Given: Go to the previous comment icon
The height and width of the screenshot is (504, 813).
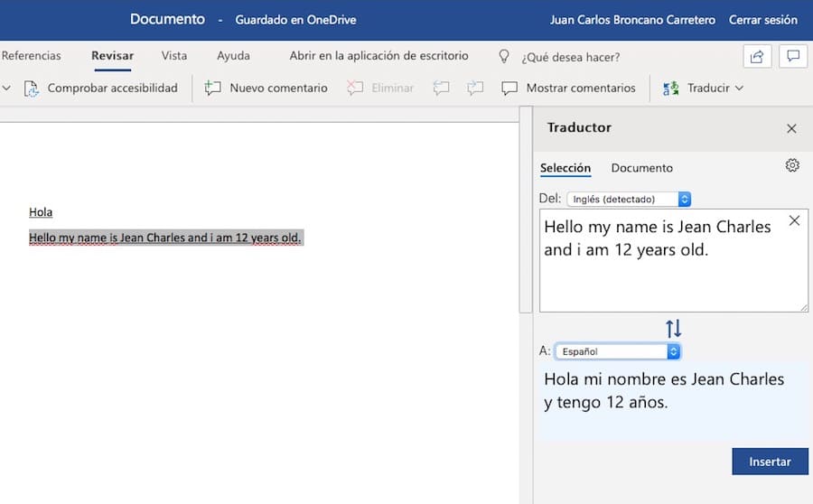Looking at the screenshot, I should pos(441,88).
